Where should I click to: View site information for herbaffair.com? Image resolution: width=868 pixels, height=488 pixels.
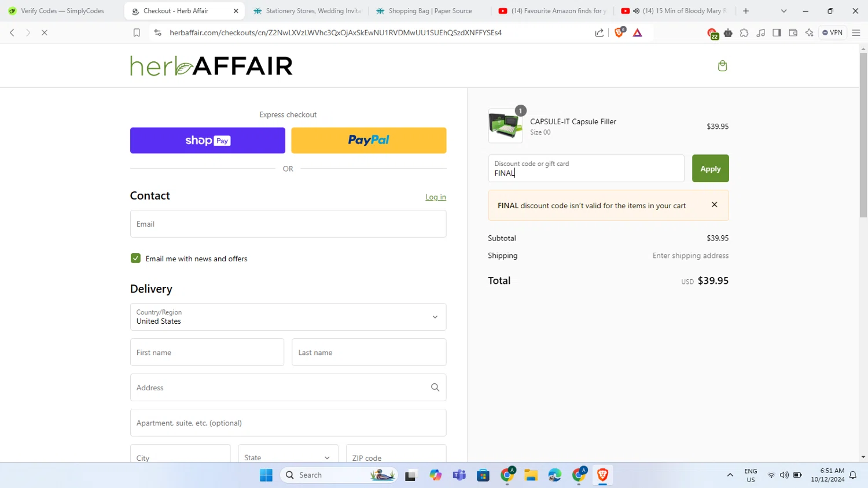[157, 33]
